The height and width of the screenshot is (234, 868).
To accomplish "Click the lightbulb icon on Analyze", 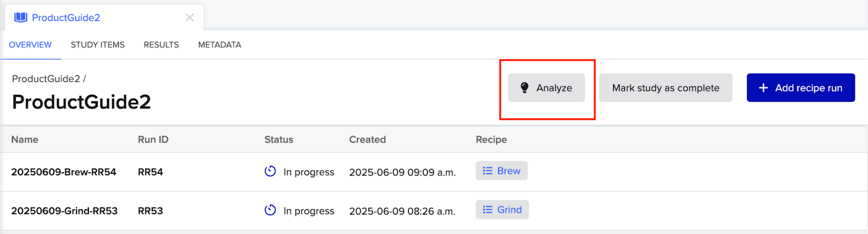I will pos(525,88).
